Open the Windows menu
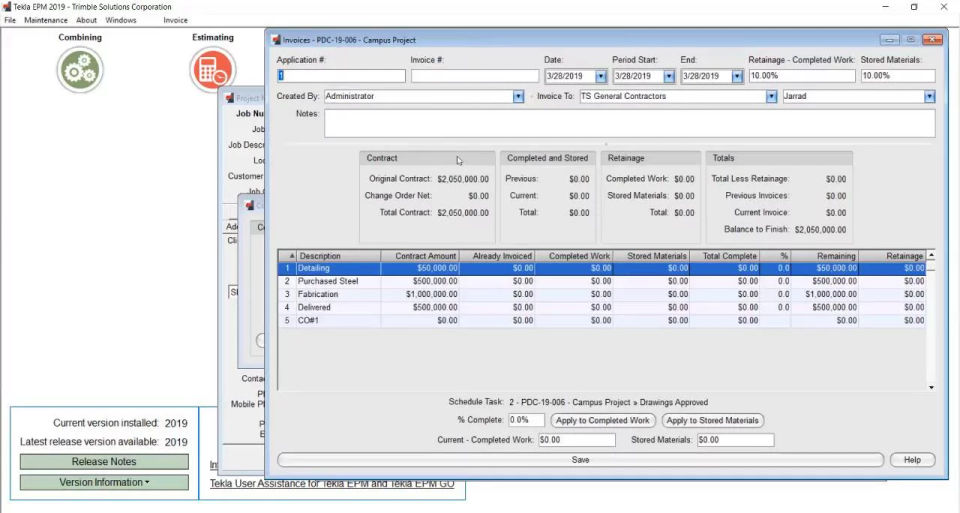960x513 pixels. [x=121, y=20]
